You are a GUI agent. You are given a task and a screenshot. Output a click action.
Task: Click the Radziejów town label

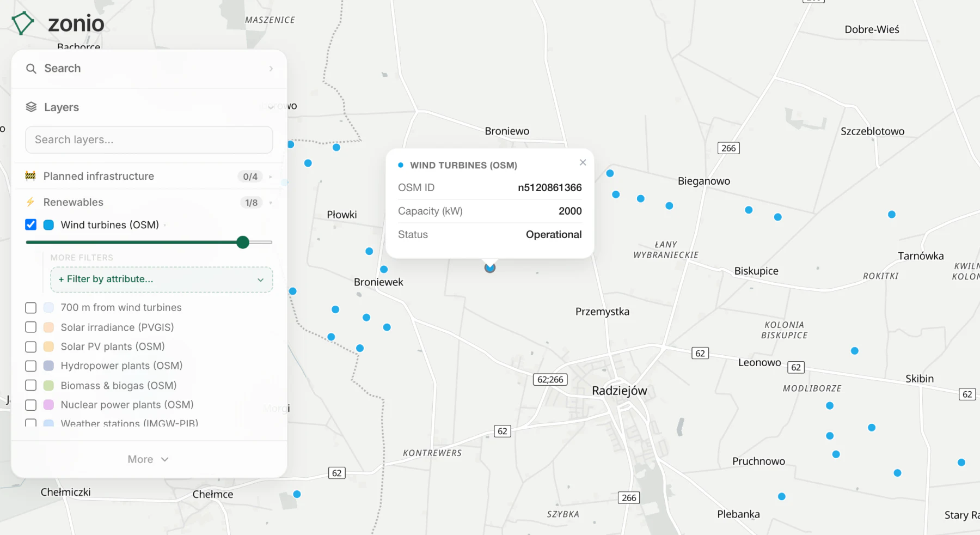pos(620,391)
